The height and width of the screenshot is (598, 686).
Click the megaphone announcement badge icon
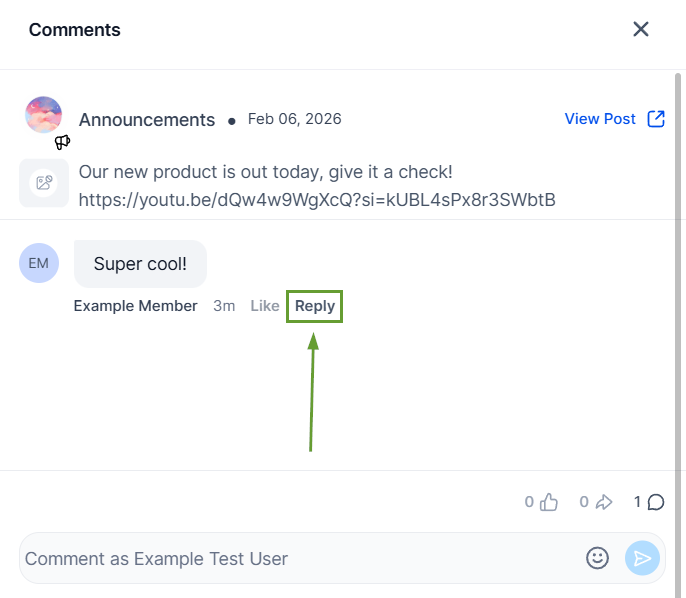click(x=62, y=142)
